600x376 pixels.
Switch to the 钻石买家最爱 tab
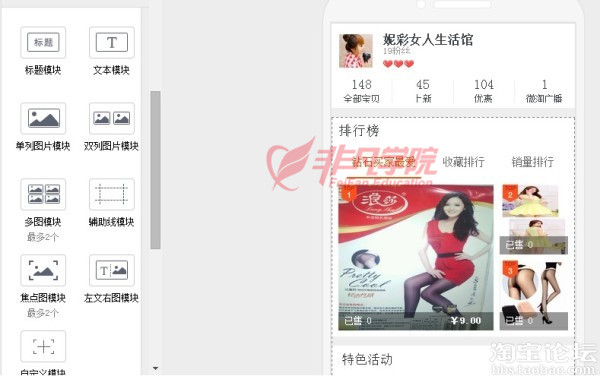coord(383,162)
